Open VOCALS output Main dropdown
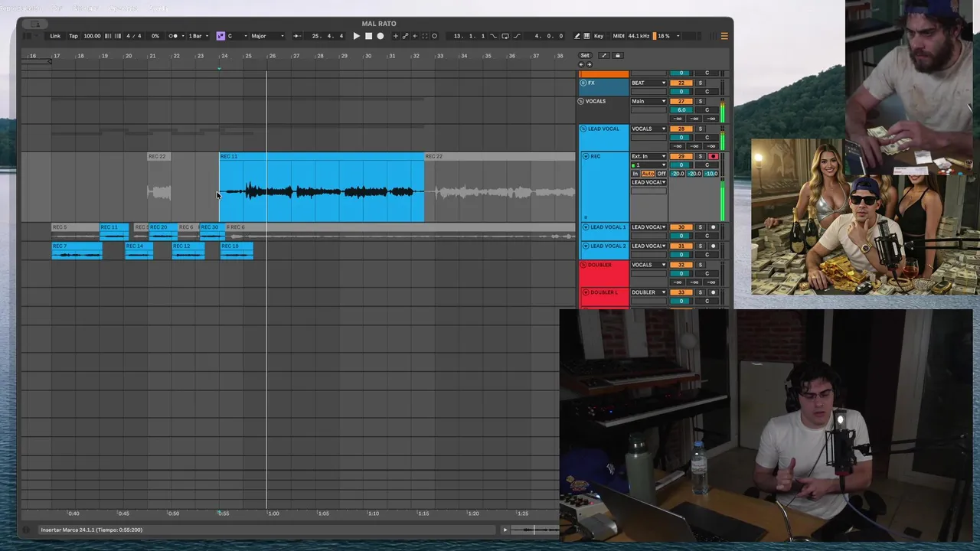Viewport: 980px width, 551px height. [x=648, y=101]
